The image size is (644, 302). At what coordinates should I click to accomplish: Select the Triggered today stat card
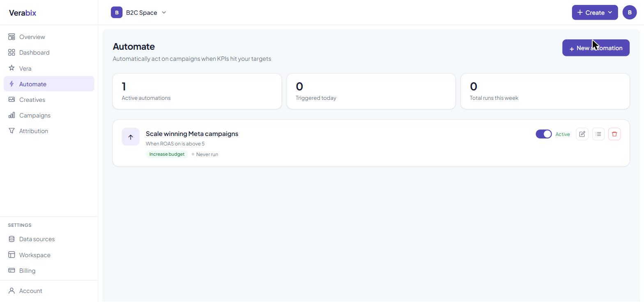371,91
